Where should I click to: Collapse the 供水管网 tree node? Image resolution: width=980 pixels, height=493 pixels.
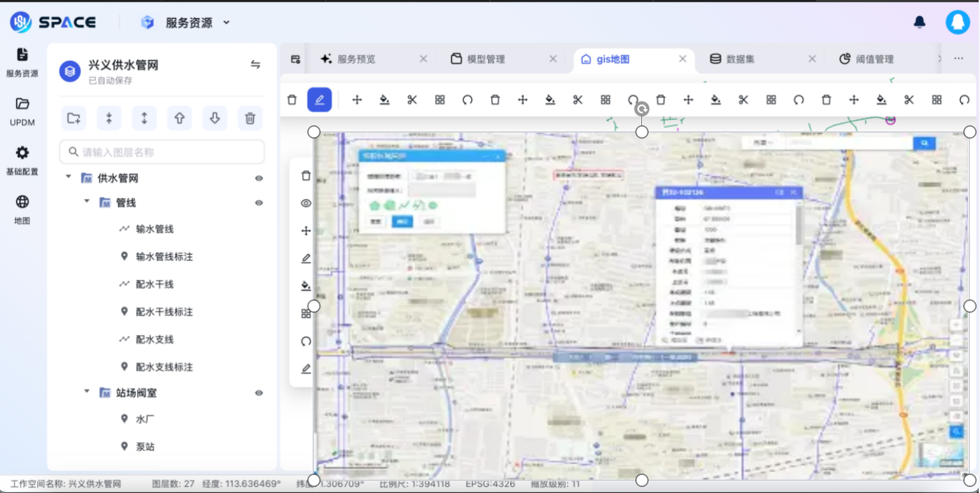[x=68, y=177]
